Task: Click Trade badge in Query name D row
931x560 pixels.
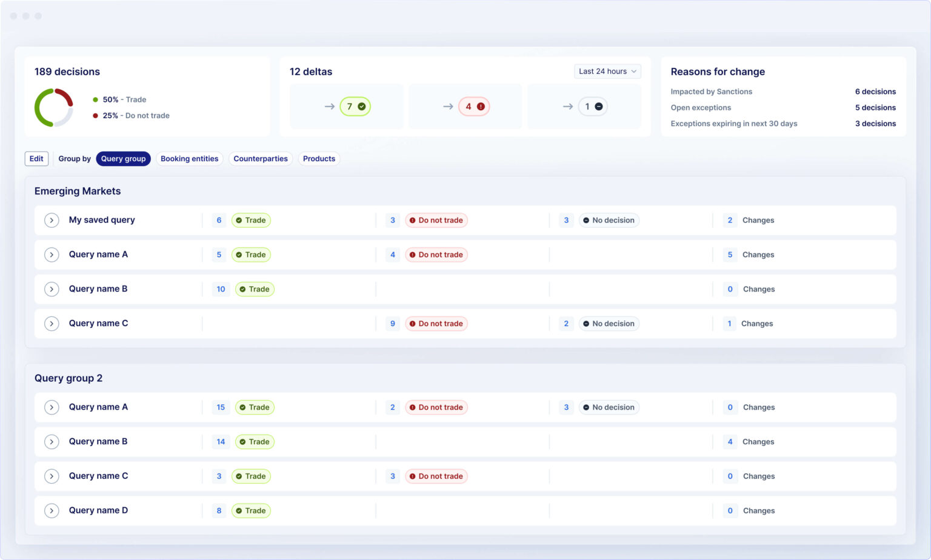Action: [251, 511]
